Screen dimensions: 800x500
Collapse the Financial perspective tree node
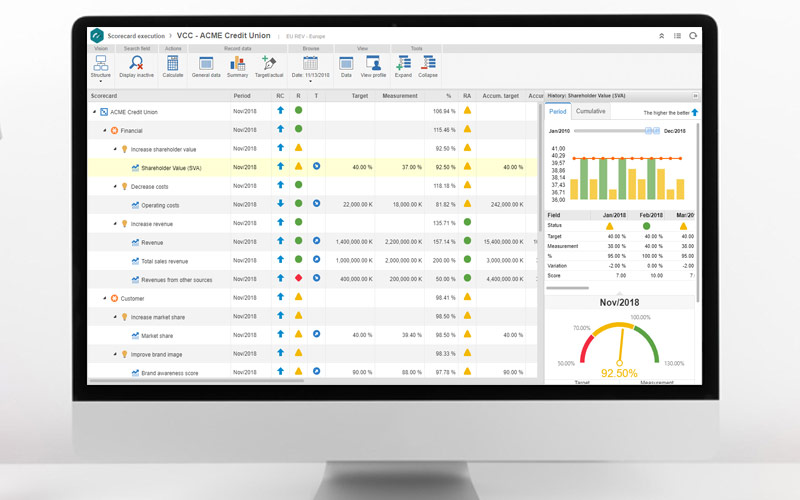click(104, 130)
